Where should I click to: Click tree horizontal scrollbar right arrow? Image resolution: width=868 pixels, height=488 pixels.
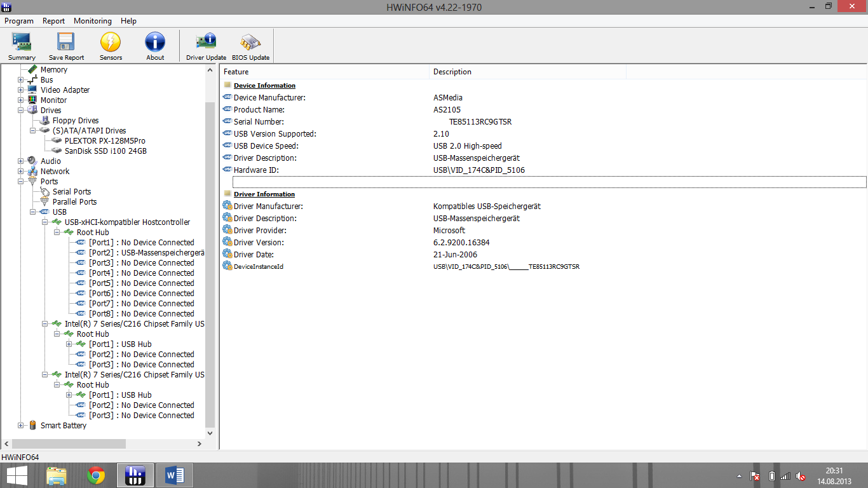point(199,444)
